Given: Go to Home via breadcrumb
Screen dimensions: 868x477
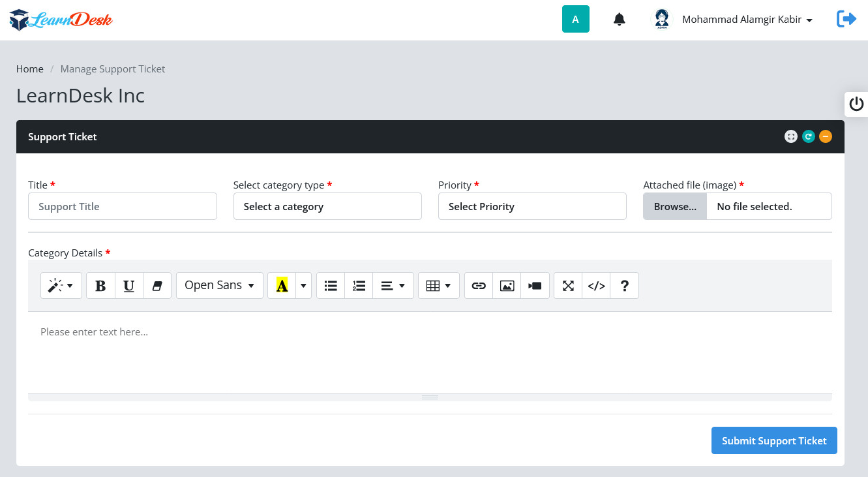Looking at the screenshot, I should (x=30, y=69).
